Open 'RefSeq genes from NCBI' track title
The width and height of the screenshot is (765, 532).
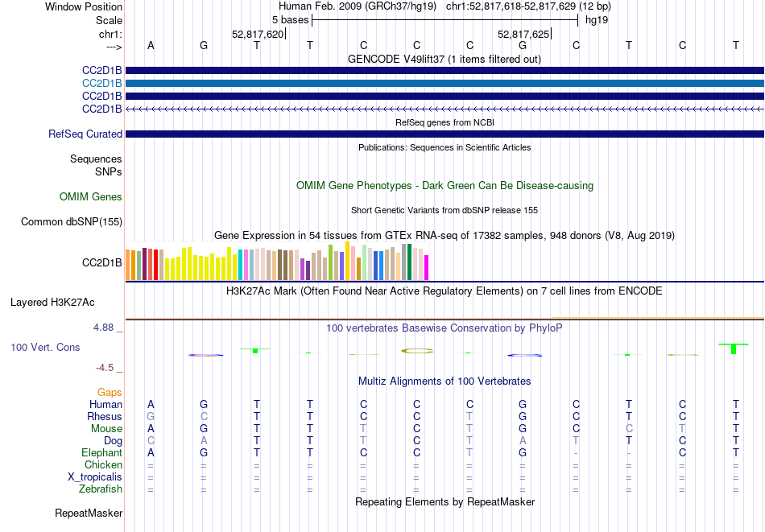pyautogui.click(x=445, y=122)
